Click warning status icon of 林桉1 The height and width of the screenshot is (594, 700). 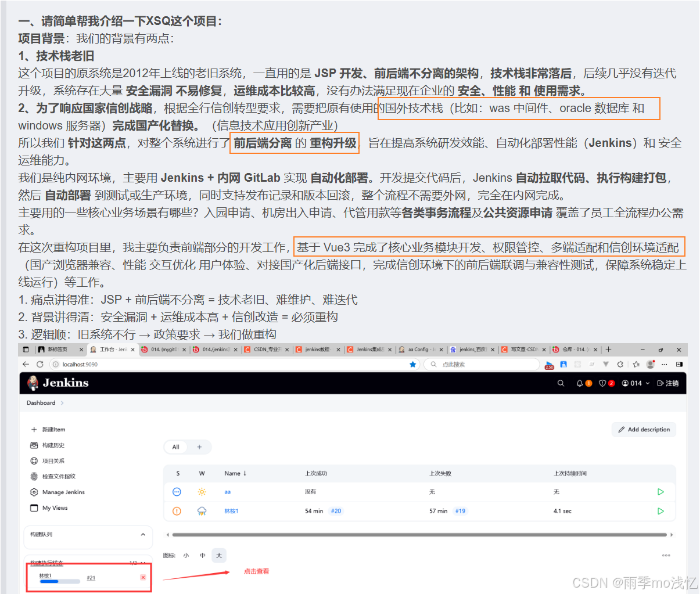tap(177, 511)
